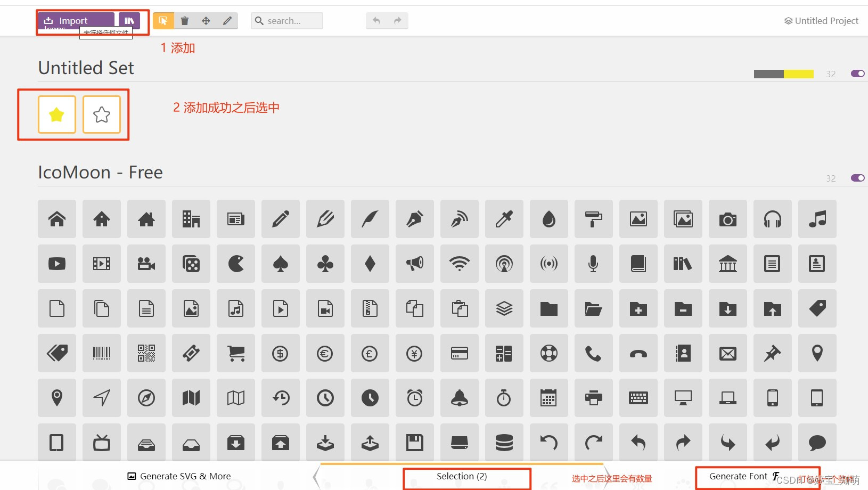Click the Undo arrow button
This screenshot has width=868, height=490.
tap(376, 21)
